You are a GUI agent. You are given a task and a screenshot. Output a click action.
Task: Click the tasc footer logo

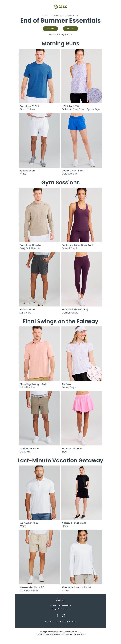pyautogui.click(x=60, y=599)
